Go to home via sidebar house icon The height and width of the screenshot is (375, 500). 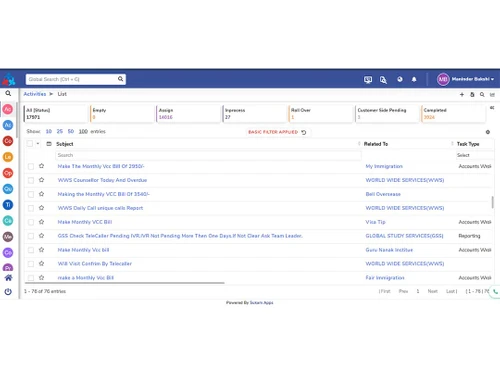[x=8, y=278]
